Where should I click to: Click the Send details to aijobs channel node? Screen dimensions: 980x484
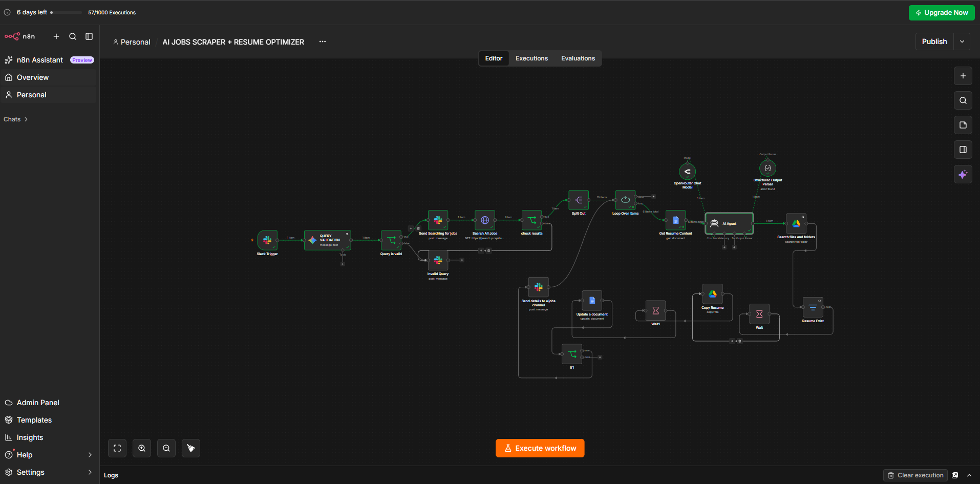539,288
